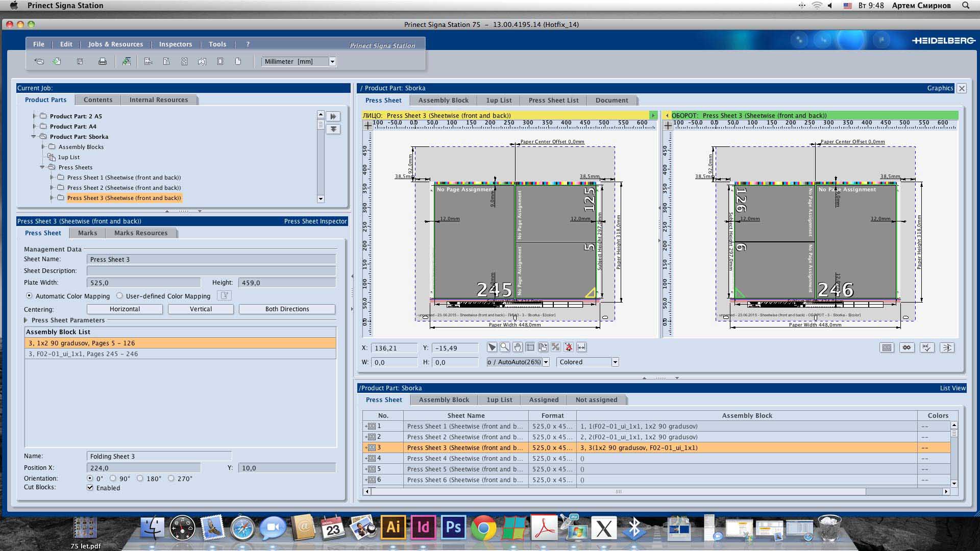The width and height of the screenshot is (980, 551).
Task: Click the list view horizontal scrollbar
Action: point(618,491)
